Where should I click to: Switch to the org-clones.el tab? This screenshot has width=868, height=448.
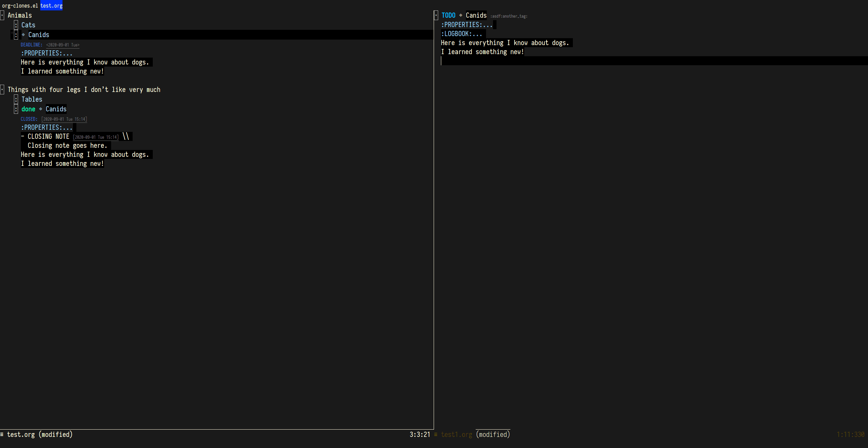coord(20,6)
